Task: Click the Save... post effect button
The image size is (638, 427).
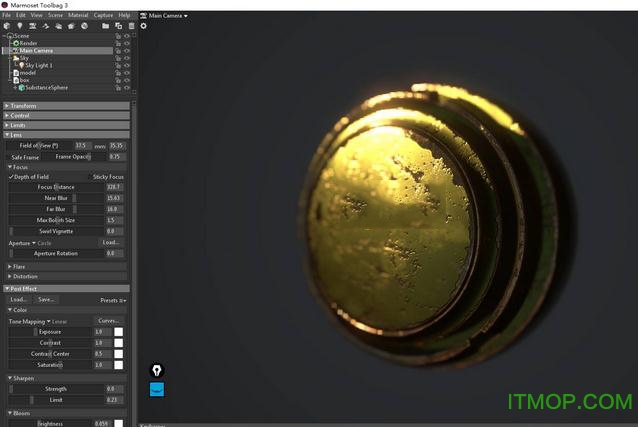Action: [46, 299]
